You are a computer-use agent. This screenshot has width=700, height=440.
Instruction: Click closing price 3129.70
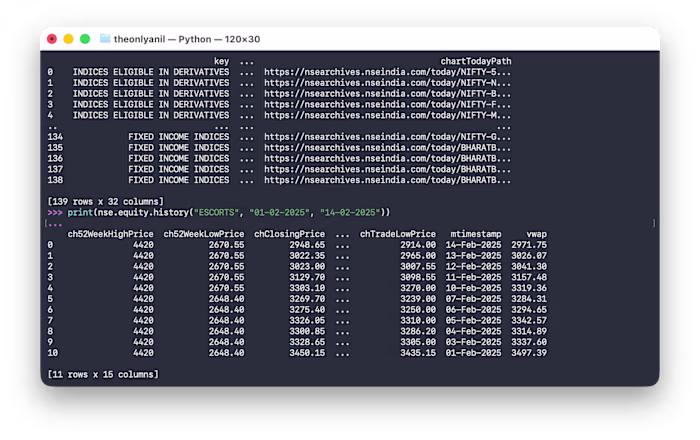[307, 277]
